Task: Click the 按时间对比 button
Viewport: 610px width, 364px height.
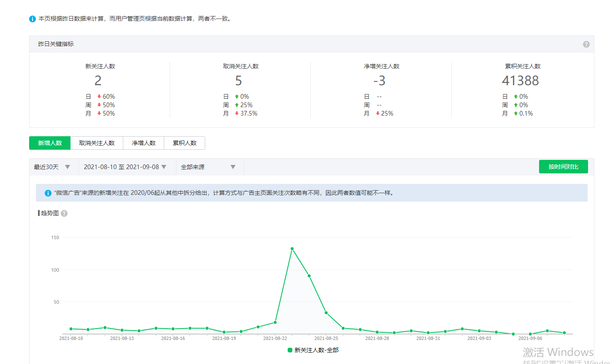Action: point(563,167)
